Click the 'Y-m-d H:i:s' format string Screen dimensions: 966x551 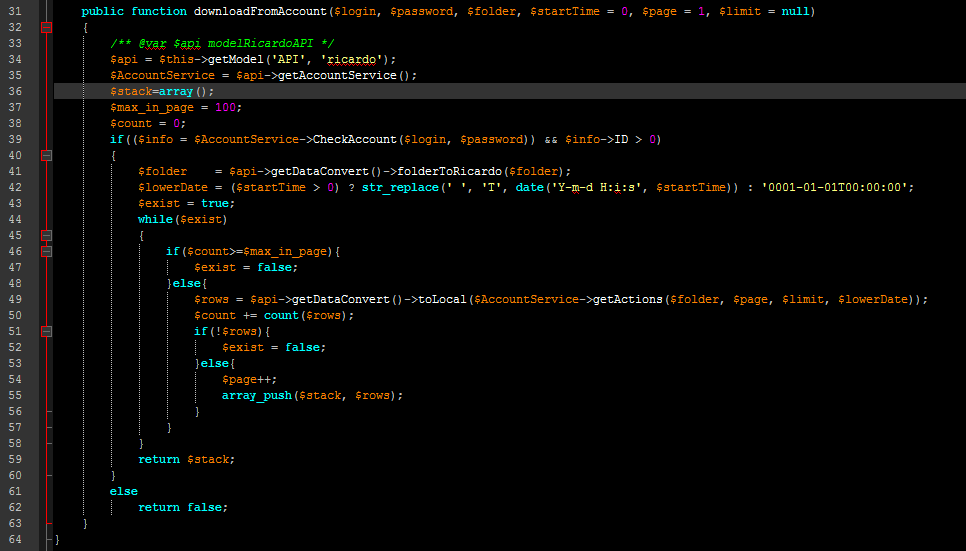coord(596,187)
